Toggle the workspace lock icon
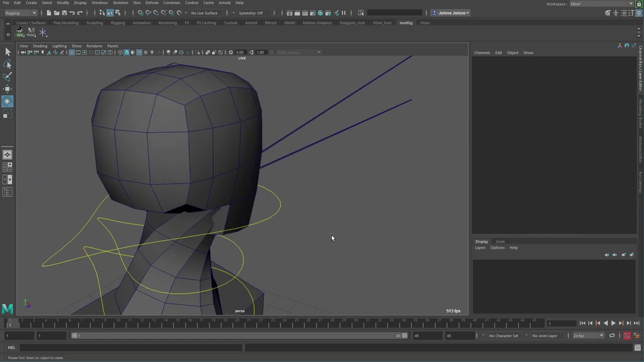Viewport: 644px width, 362px height. coord(639,4)
